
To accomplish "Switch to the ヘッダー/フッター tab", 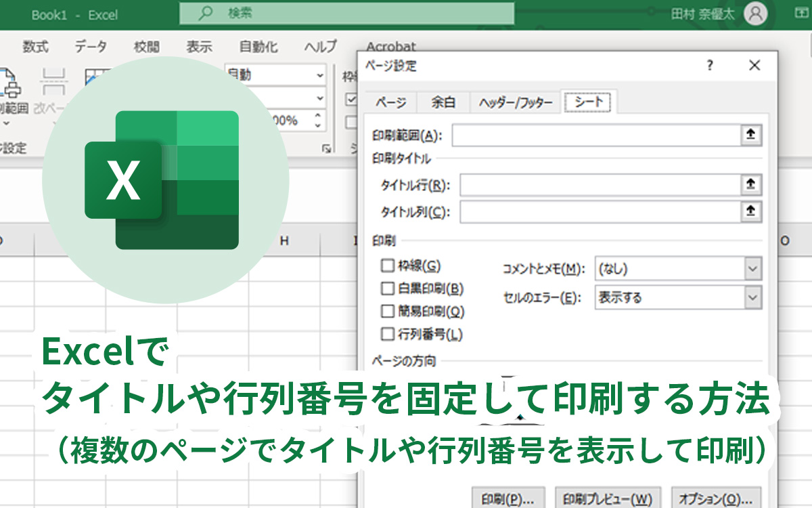I will [516, 102].
